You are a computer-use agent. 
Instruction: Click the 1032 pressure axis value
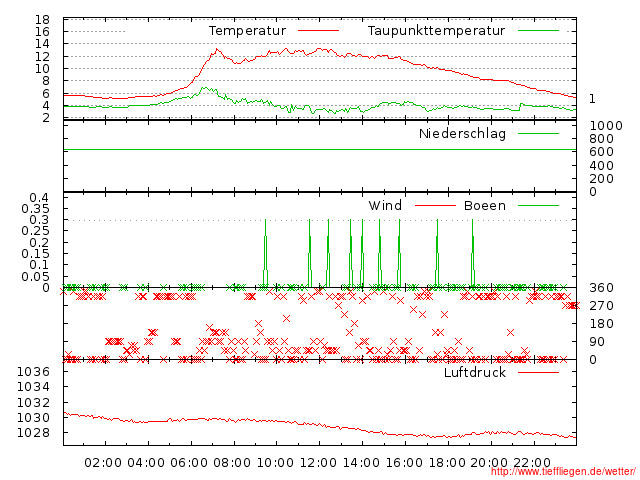(x=33, y=402)
